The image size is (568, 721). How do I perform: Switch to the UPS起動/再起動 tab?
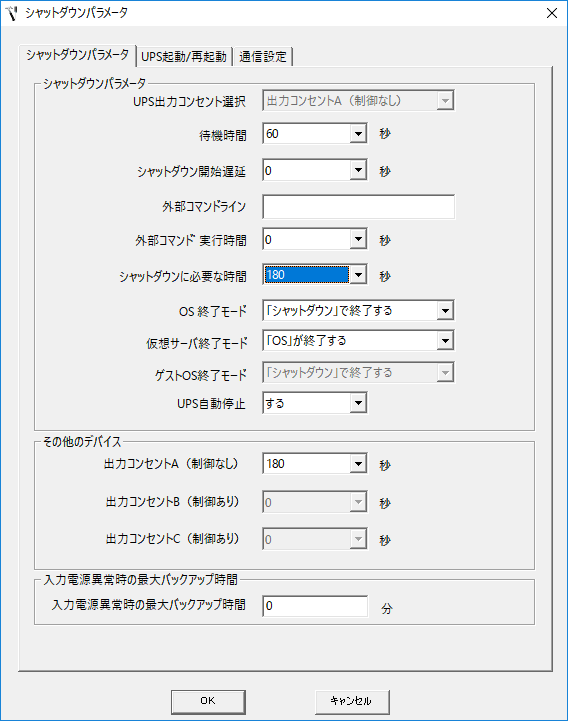(184, 57)
